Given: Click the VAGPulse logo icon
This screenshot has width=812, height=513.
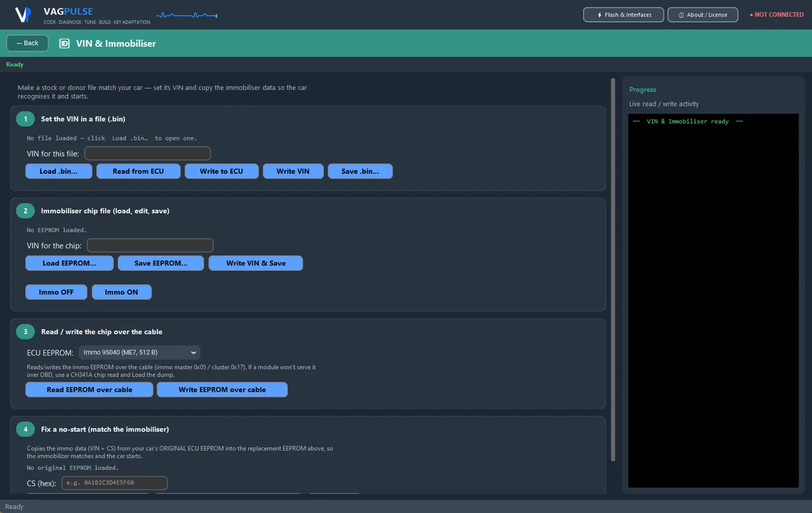Looking at the screenshot, I should tap(23, 15).
